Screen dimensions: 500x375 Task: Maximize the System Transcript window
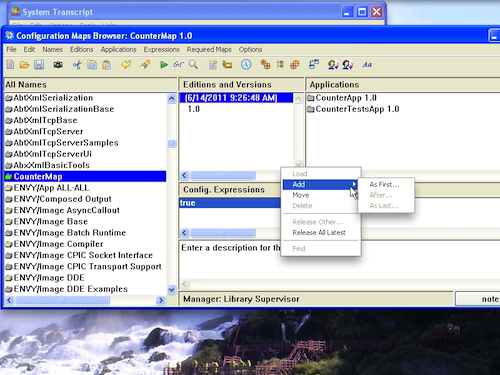pos(362,12)
